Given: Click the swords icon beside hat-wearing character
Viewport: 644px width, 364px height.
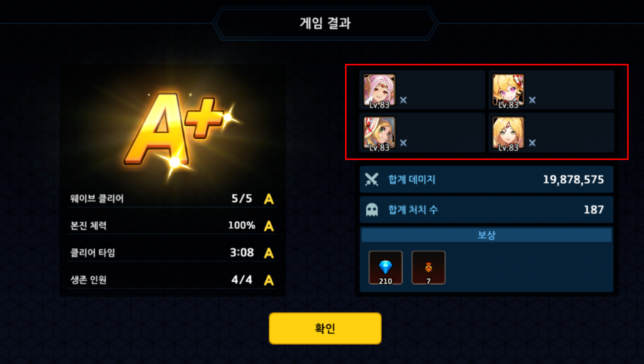Looking at the screenshot, I should (x=404, y=143).
